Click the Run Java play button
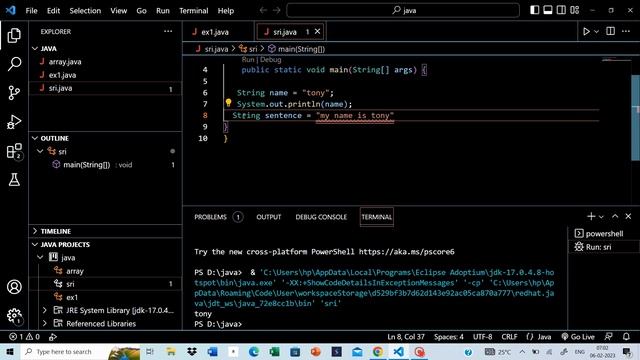Viewport: 640px width, 360px height. point(586,31)
